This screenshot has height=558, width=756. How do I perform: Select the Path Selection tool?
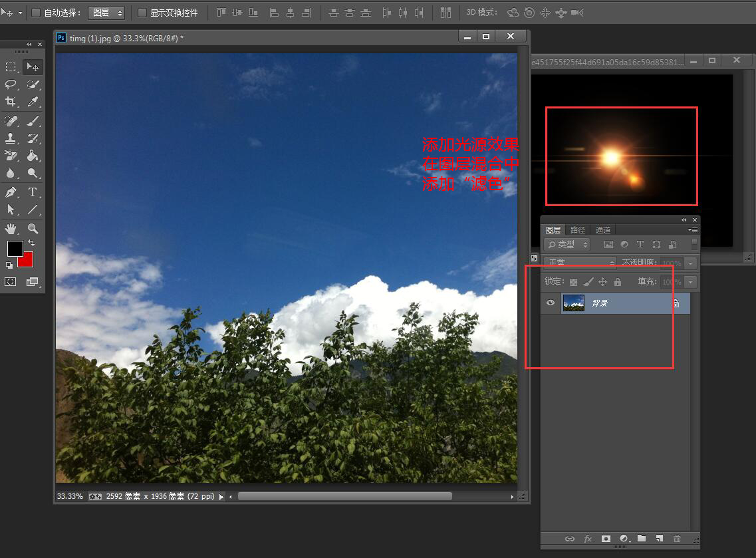(x=11, y=209)
